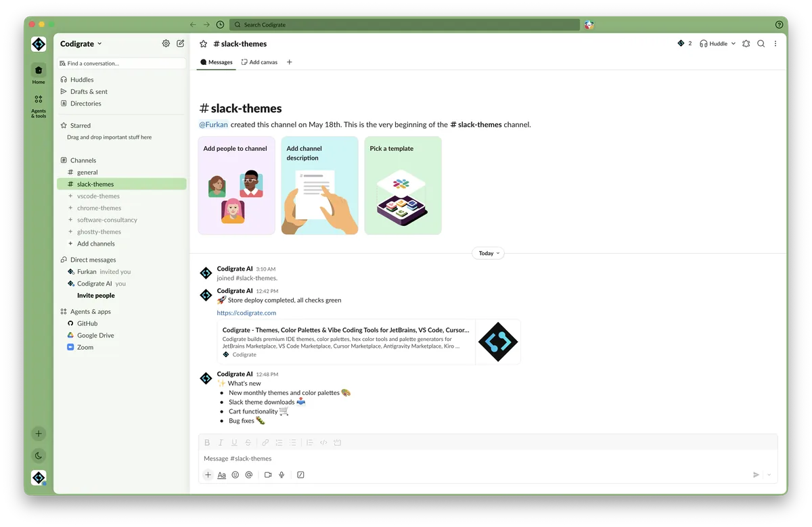Open the user profile avatar at the bottom left
812x527 pixels.
(x=39, y=478)
